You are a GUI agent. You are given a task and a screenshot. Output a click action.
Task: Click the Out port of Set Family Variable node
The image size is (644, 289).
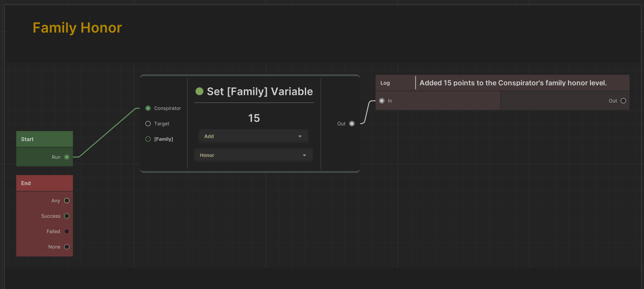point(351,124)
